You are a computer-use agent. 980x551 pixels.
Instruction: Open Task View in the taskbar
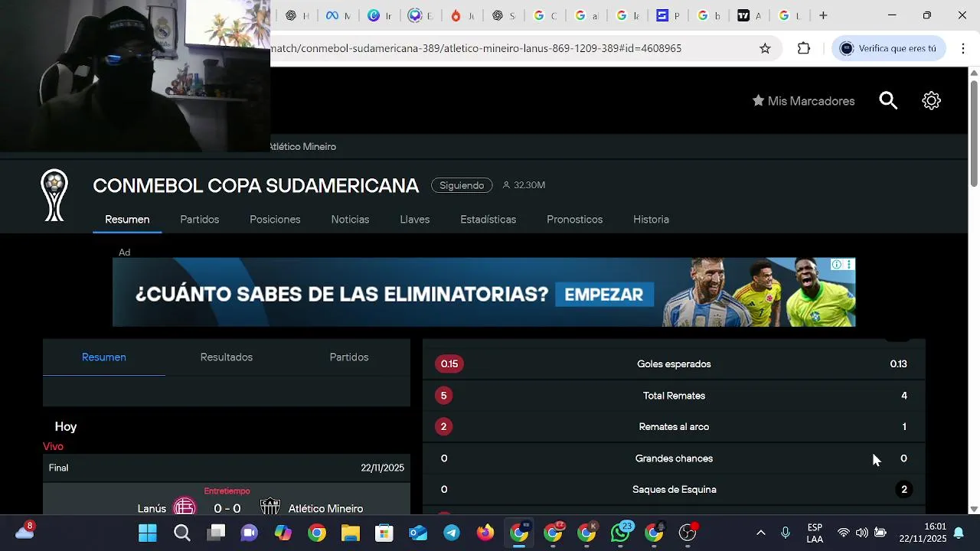217,533
